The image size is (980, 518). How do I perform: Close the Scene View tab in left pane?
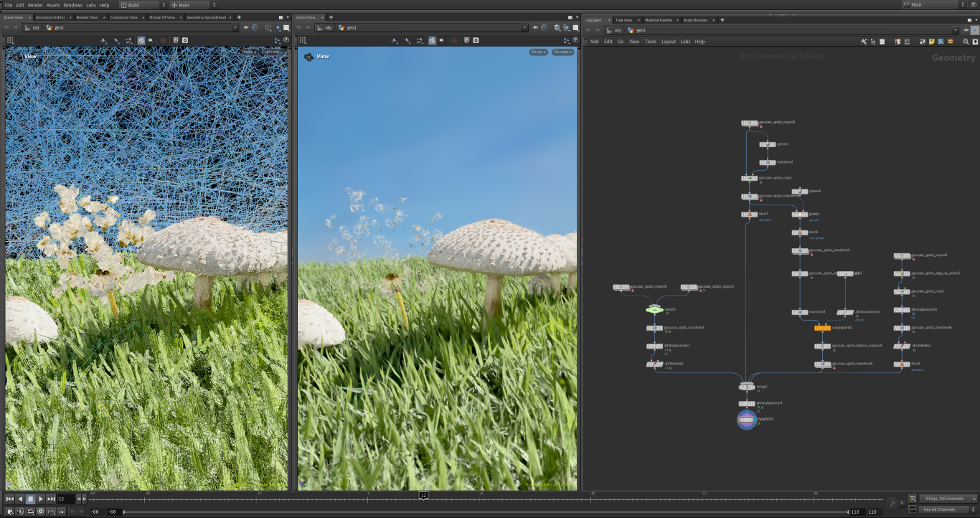tap(31, 17)
